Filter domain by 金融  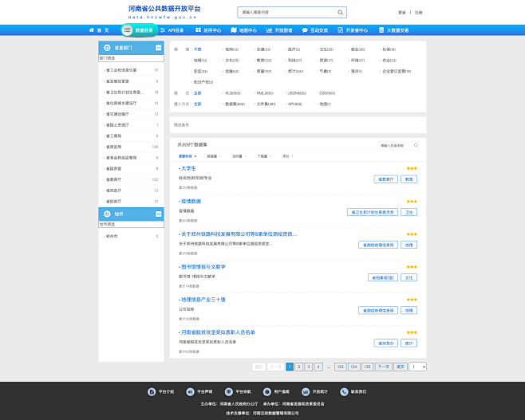(x=232, y=71)
